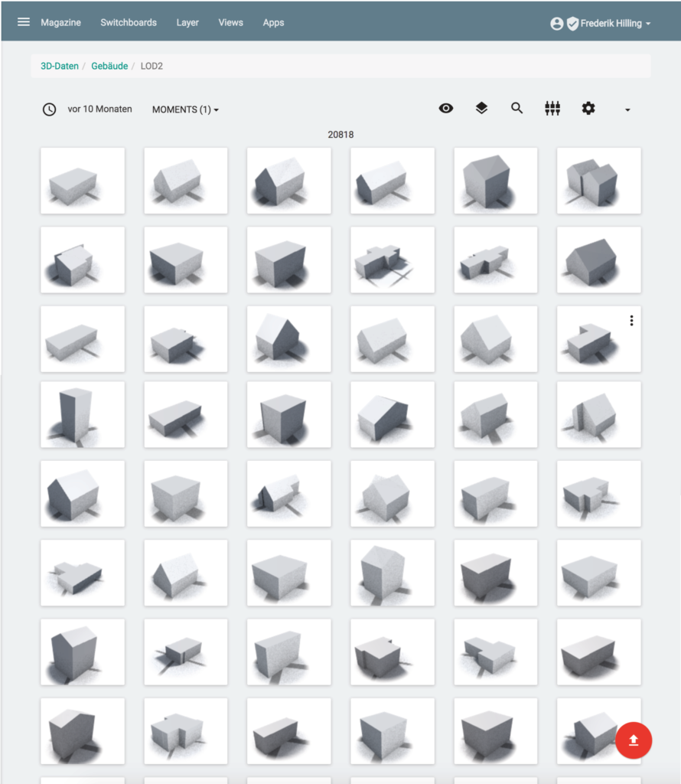Expand the MOMENTS (1) dropdown

pyautogui.click(x=185, y=109)
